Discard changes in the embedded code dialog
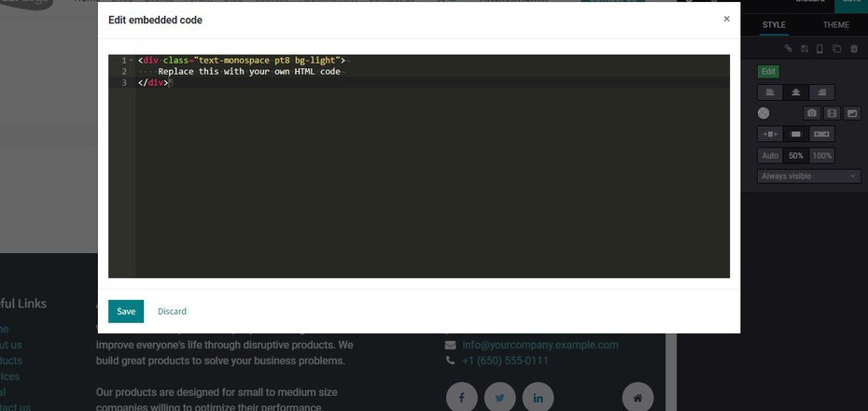868x411 pixels. click(x=172, y=311)
